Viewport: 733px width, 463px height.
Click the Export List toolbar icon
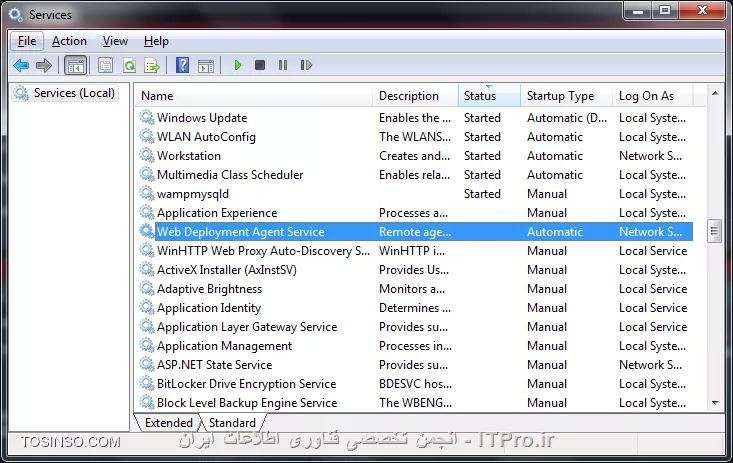(x=152, y=65)
